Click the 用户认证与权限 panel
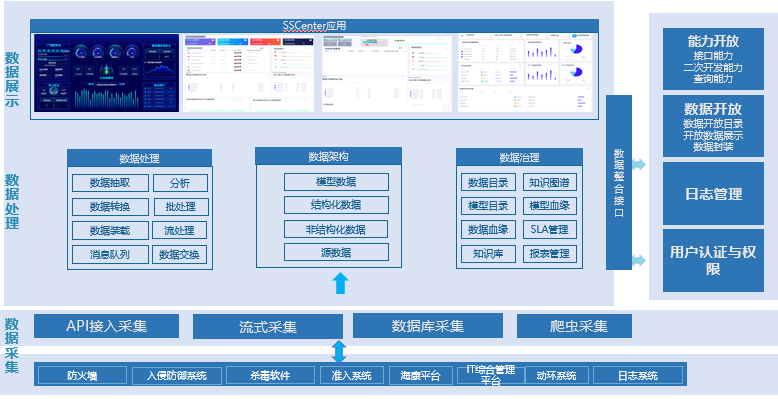 713,260
